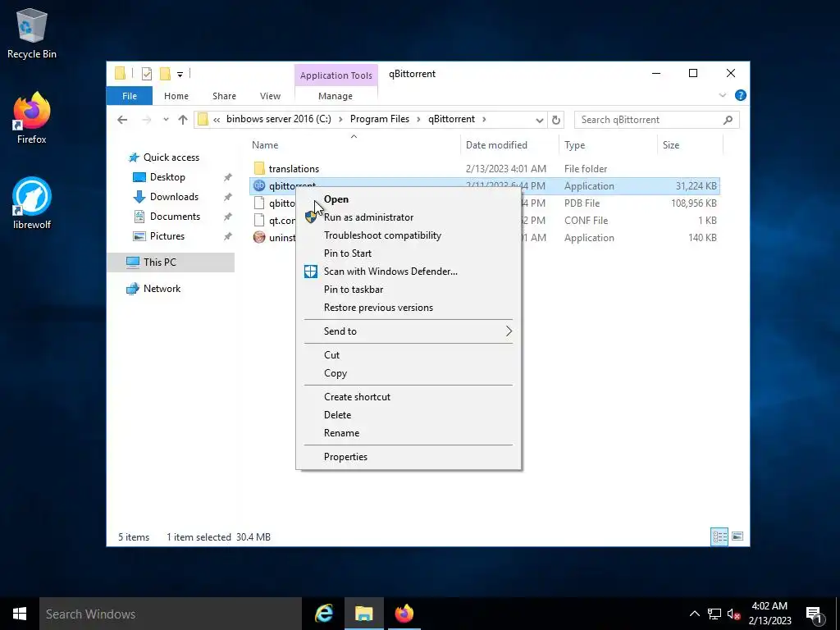Image resolution: width=840 pixels, height=630 pixels.
Task: Select the qt.conf file icon
Action: click(259, 220)
